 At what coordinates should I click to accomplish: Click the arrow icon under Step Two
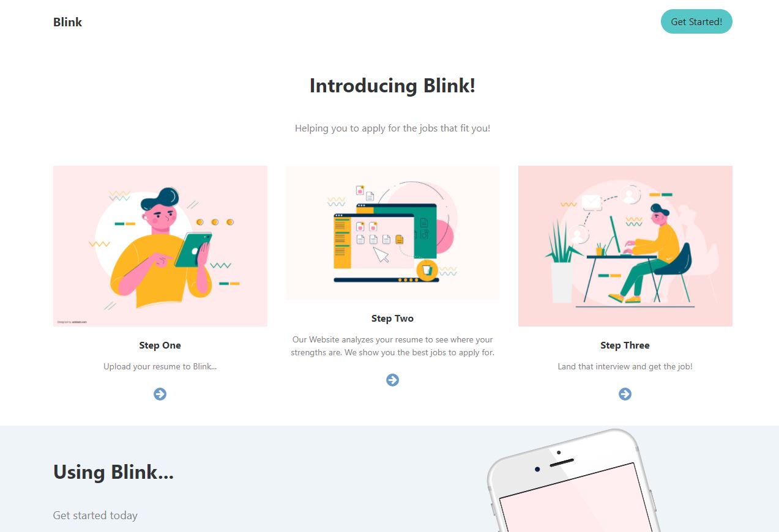click(392, 380)
